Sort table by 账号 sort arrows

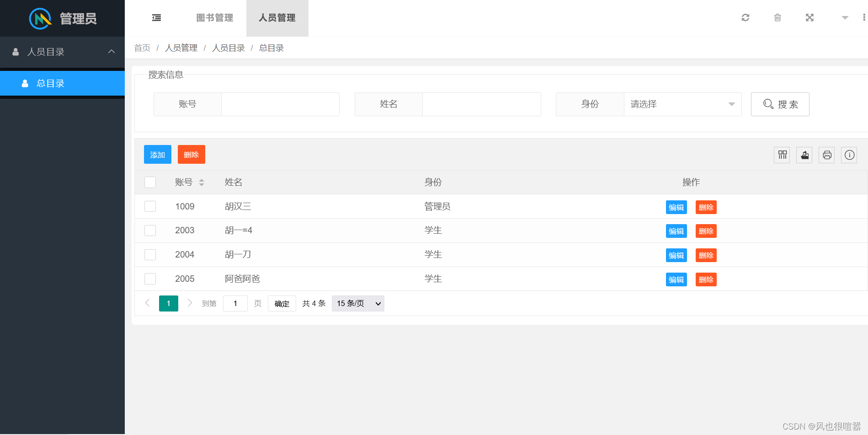pos(202,183)
